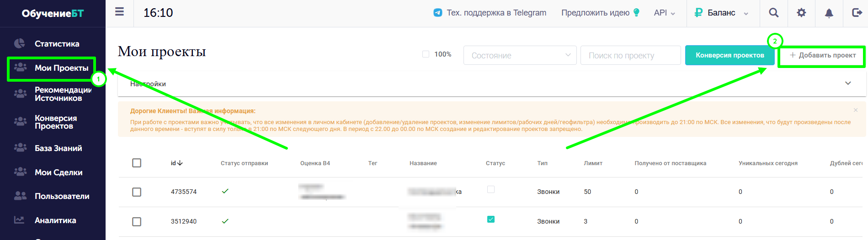
Task: Click the Мои Проекты sidebar icon
Action: click(x=20, y=67)
